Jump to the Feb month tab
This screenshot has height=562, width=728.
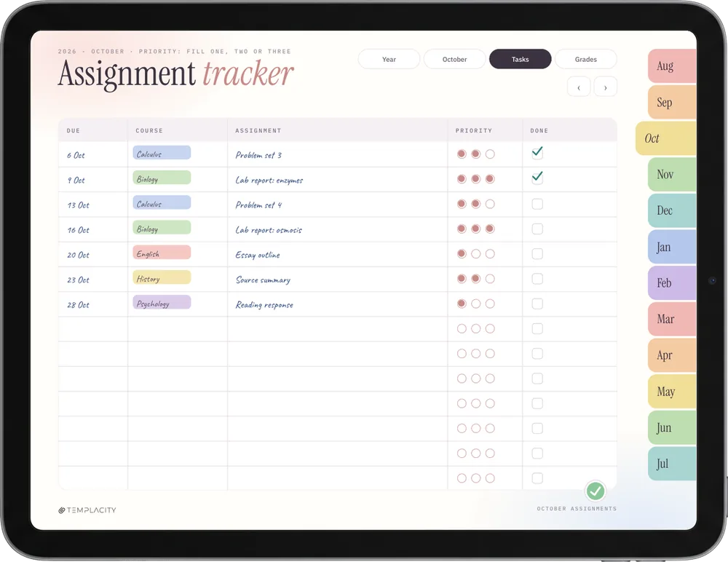coord(672,283)
